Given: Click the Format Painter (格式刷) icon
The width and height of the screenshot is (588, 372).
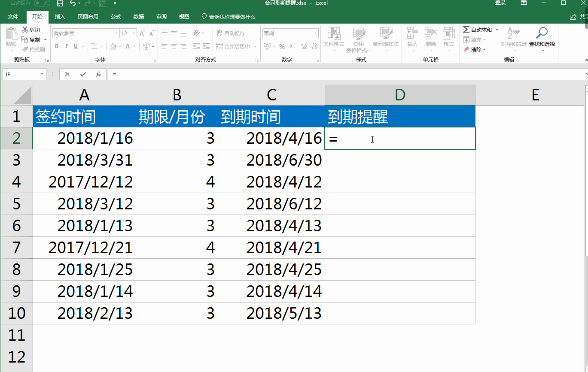Looking at the screenshot, I should 25,49.
